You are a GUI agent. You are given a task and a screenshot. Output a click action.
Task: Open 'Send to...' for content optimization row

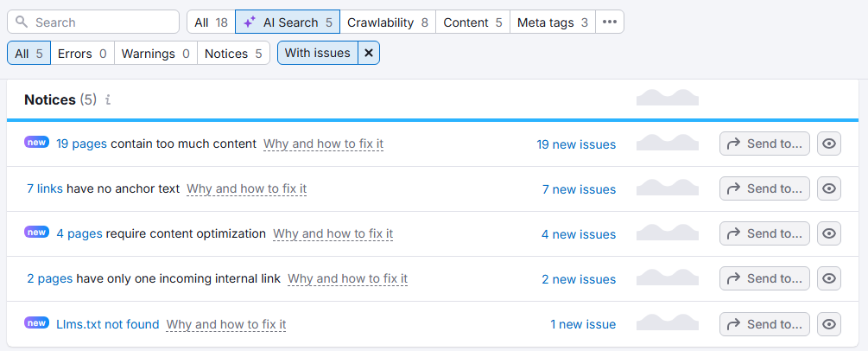(764, 233)
